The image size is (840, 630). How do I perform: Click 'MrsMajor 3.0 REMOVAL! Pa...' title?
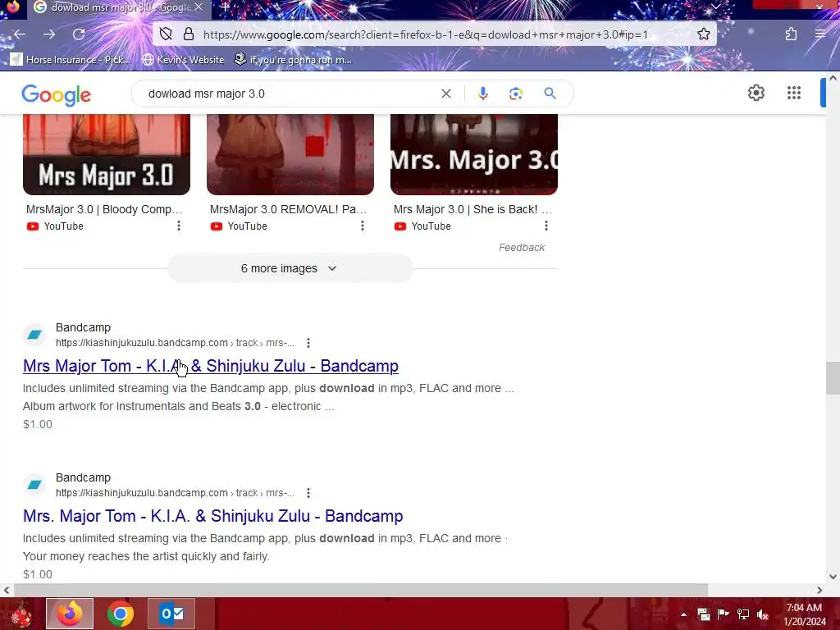click(x=288, y=209)
